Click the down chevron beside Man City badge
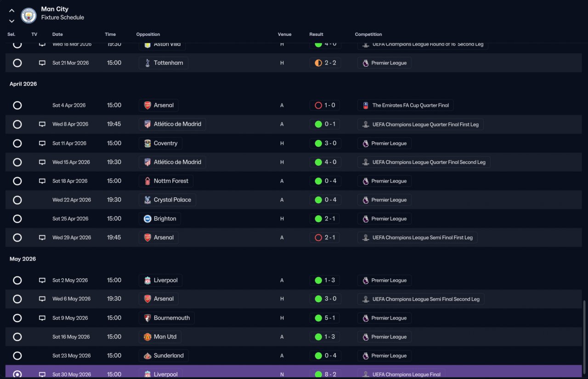This screenshot has height=379, width=588. point(12,21)
